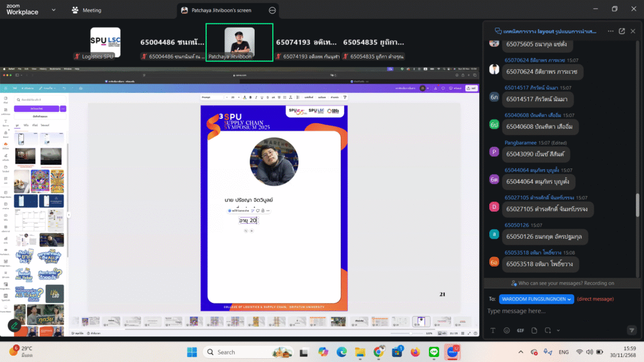
Task: Click the GIF button in chat
Action: click(x=520, y=330)
